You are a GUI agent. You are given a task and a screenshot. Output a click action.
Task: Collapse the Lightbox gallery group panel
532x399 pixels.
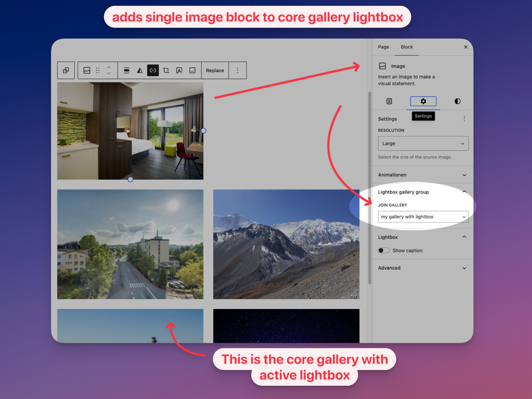pyautogui.click(x=423, y=192)
